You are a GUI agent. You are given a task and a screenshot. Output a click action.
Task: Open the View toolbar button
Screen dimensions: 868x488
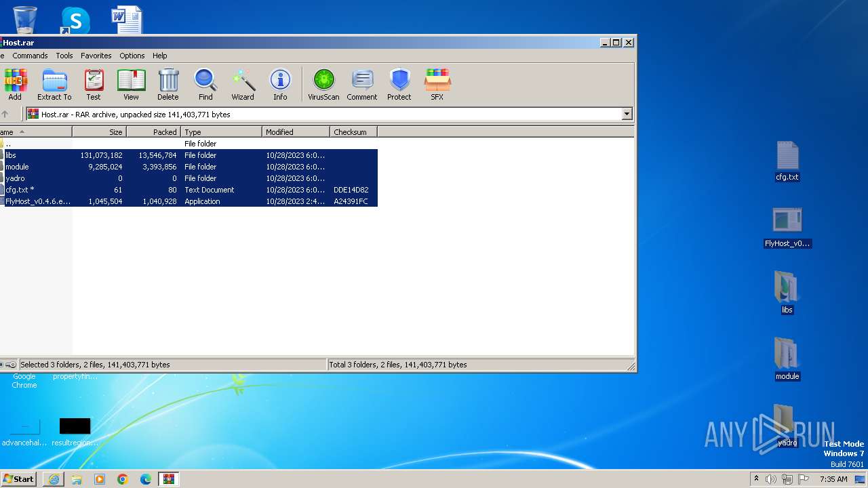pyautogui.click(x=131, y=85)
